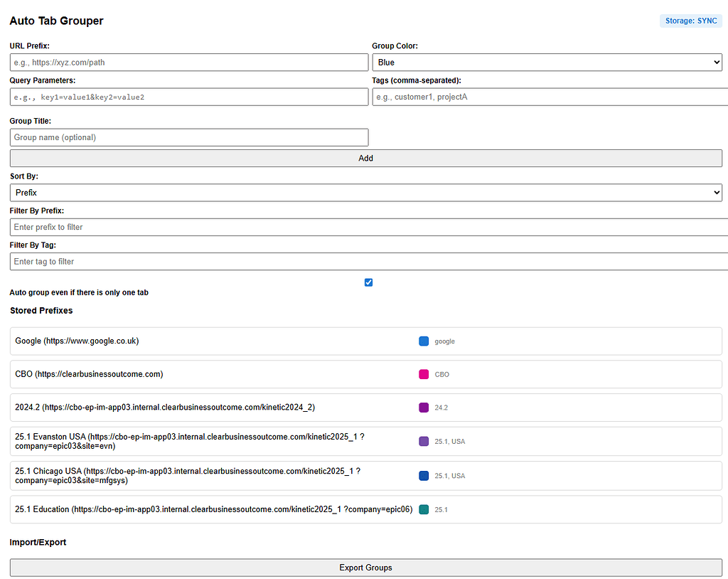The image size is (728, 579).
Task: Click the blue color swatch next to Google
Action: (424, 341)
